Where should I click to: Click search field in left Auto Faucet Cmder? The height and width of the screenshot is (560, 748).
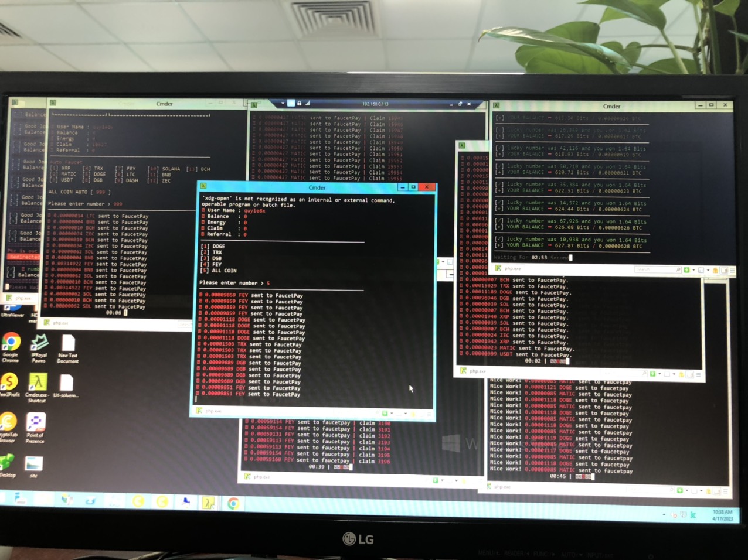pyautogui.click(x=184, y=324)
